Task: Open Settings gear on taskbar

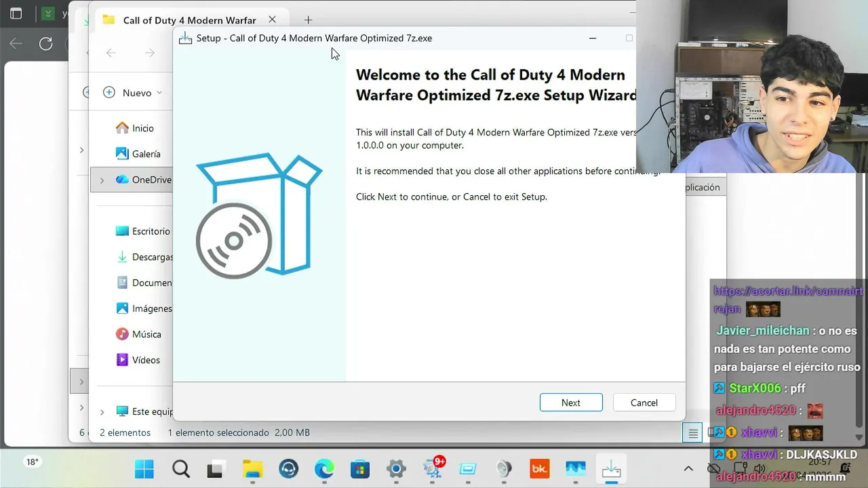Action: pyautogui.click(x=396, y=469)
